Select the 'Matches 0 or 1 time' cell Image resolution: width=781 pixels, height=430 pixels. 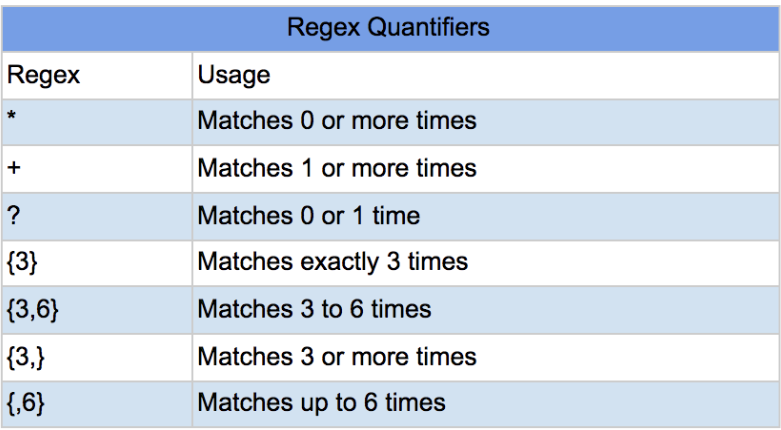click(x=485, y=216)
